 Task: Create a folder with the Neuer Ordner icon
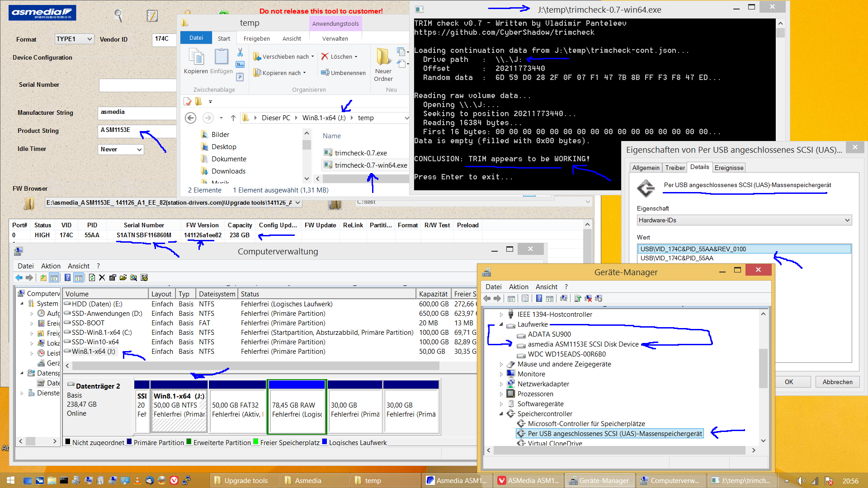[x=383, y=63]
